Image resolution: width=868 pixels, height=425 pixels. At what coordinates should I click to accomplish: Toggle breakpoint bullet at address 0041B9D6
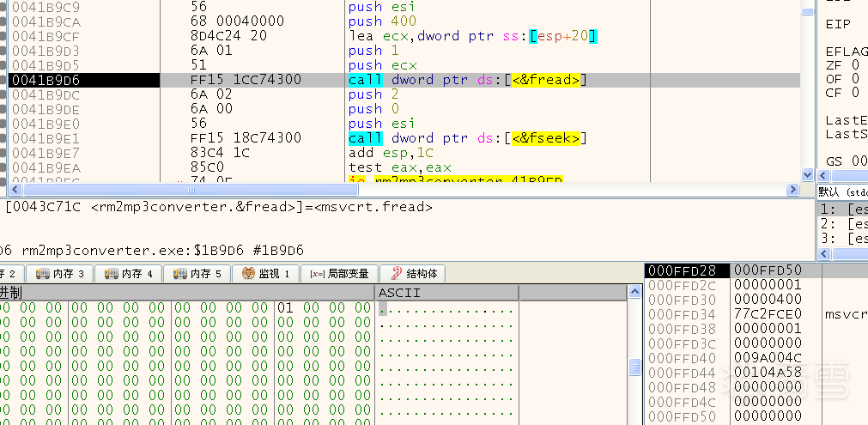click(x=3, y=80)
